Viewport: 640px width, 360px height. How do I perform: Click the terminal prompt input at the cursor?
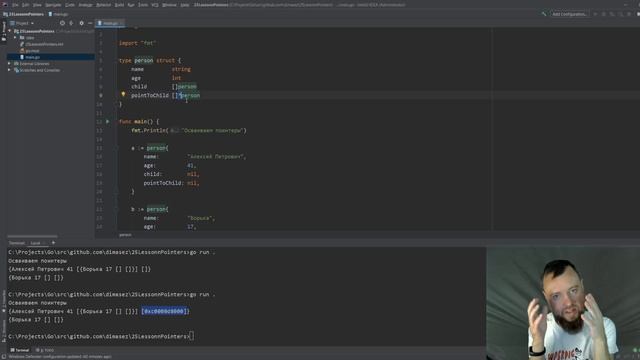[192, 336]
